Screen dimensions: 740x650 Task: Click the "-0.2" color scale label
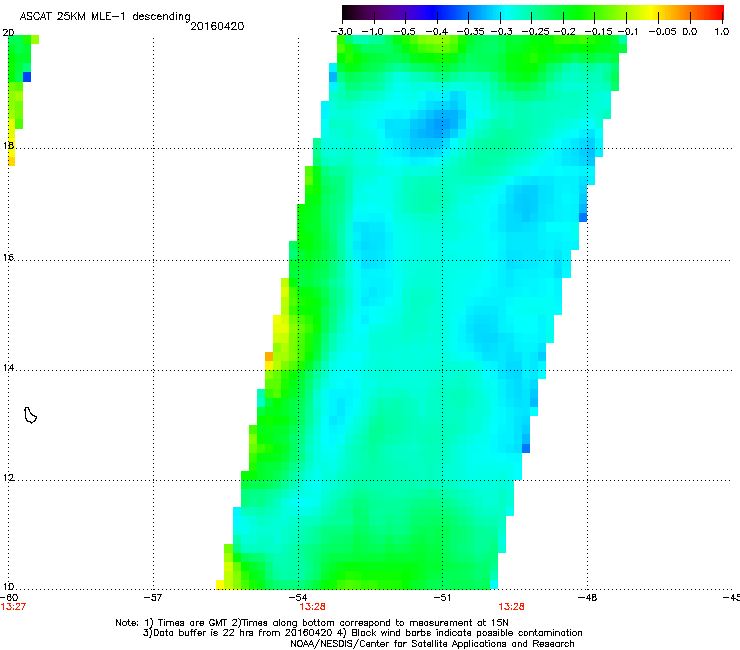pos(564,32)
